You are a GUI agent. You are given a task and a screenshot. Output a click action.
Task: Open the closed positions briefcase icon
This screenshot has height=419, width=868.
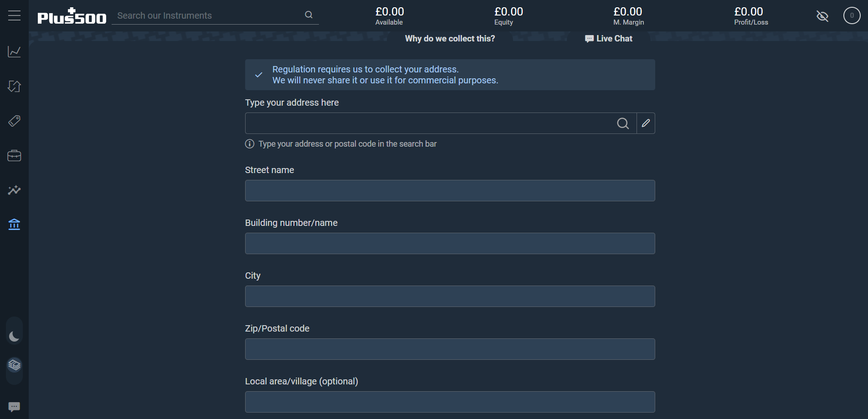[x=14, y=156]
